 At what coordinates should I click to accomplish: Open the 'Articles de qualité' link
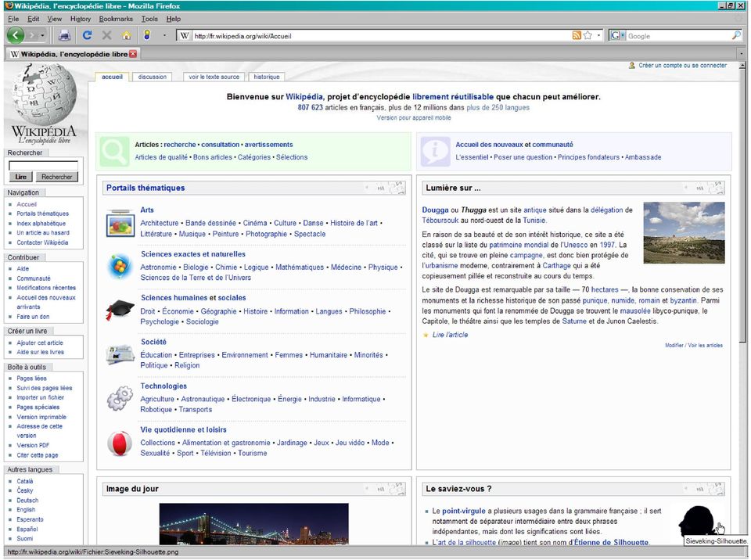[x=161, y=157]
